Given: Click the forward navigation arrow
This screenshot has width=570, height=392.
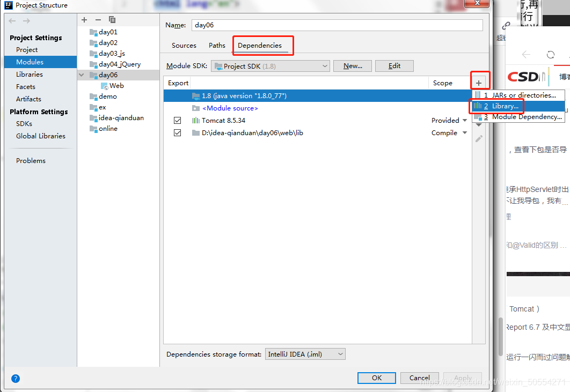Looking at the screenshot, I should click(26, 21).
